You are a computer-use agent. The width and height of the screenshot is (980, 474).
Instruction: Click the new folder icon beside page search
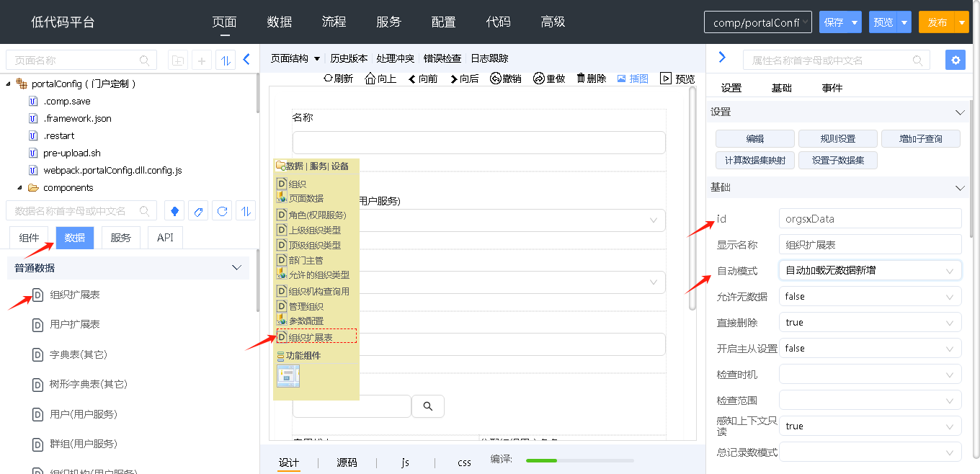178,61
